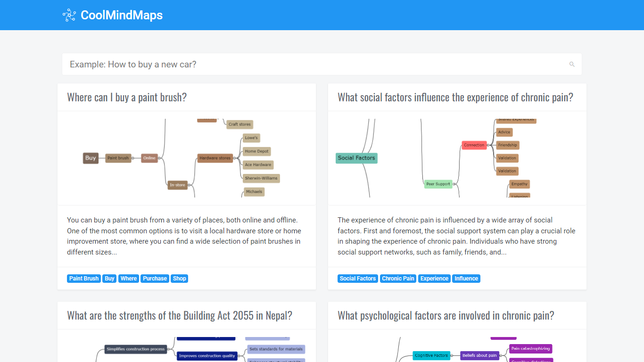The height and width of the screenshot is (362, 644).
Task: Open the Building Act 2055 Nepal article
Action: pos(180,316)
